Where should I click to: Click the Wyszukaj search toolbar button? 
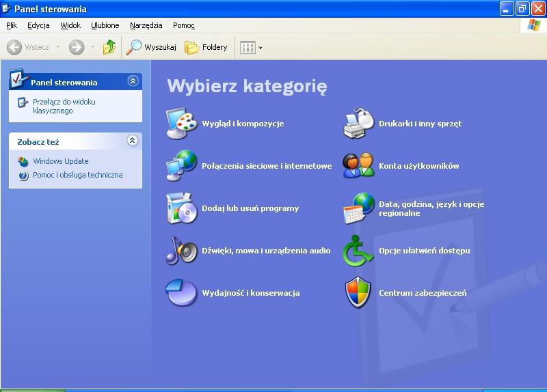(x=151, y=47)
